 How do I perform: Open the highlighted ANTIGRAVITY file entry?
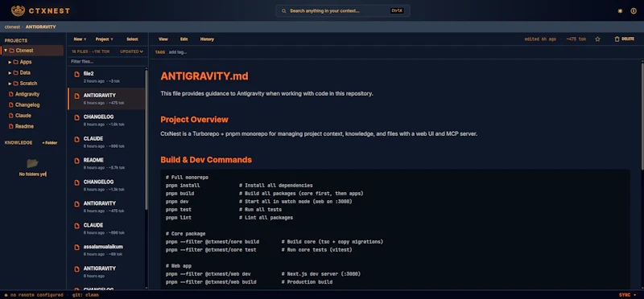click(106, 99)
